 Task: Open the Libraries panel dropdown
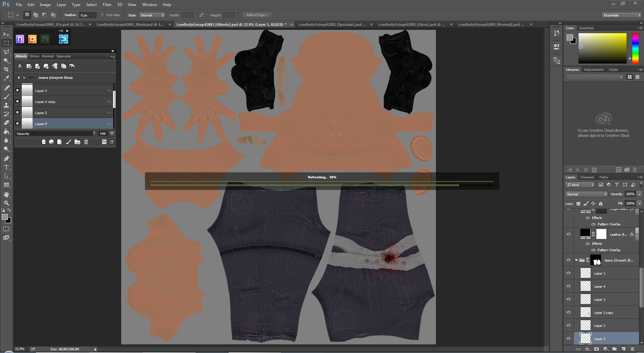click(595, 77)
